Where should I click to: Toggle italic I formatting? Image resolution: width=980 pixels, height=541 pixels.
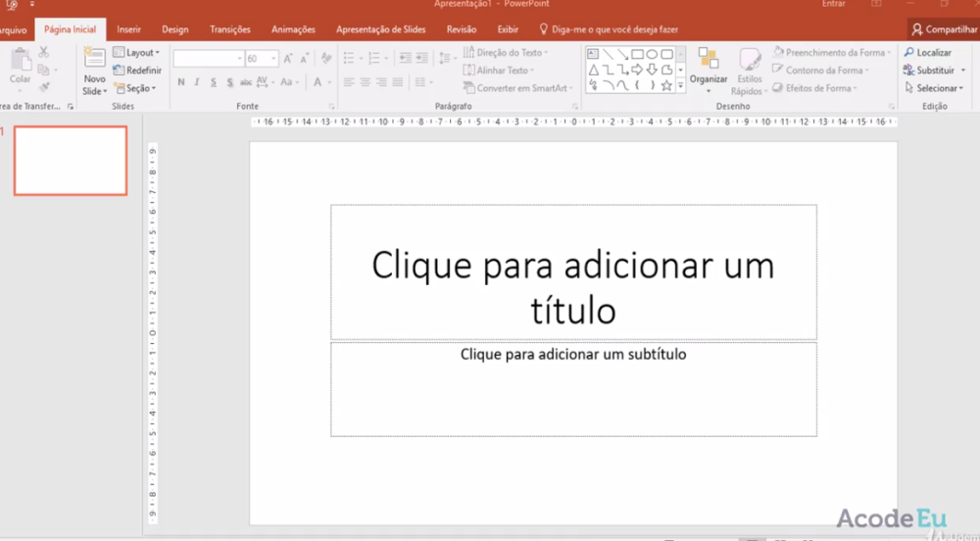pos(197,82)
